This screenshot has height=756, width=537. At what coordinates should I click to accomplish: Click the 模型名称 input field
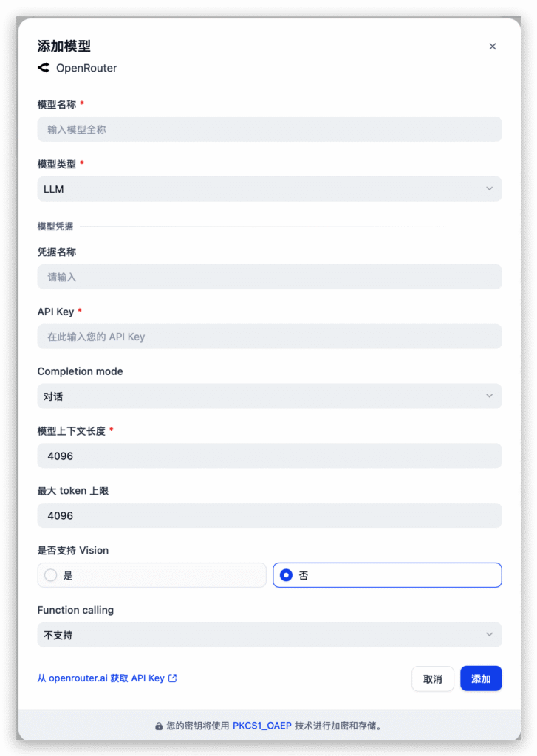coord(270,129)
